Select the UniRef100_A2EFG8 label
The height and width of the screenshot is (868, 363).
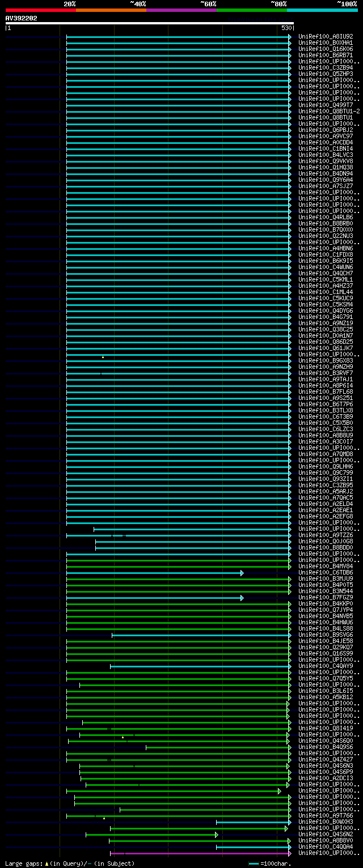coord(326,516)
